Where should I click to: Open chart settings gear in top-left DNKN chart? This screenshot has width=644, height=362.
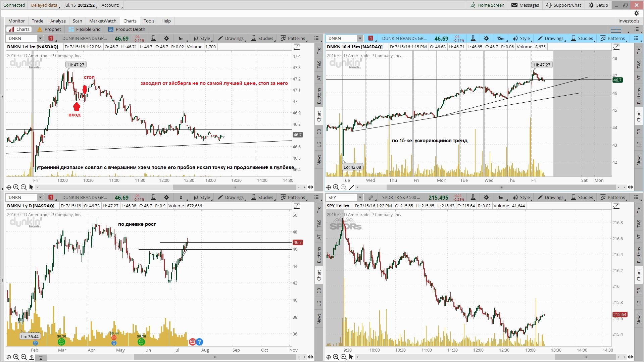click(166, 38)
